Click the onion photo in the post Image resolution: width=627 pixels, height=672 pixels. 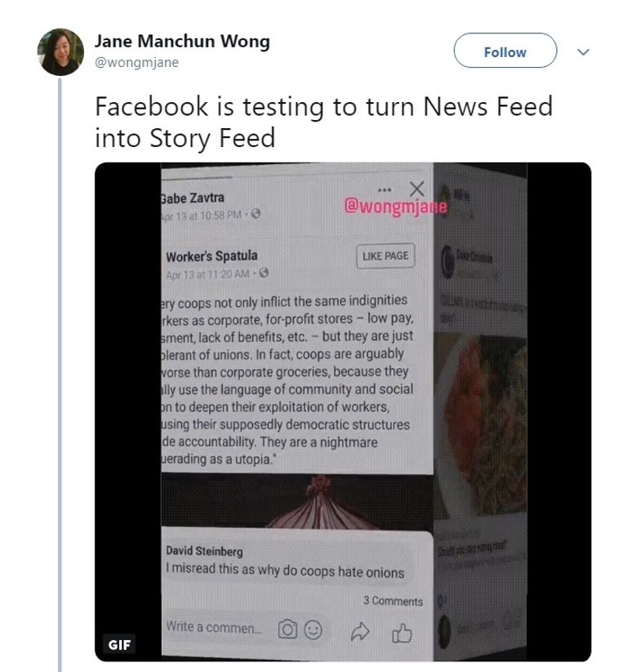pos(297,500)
